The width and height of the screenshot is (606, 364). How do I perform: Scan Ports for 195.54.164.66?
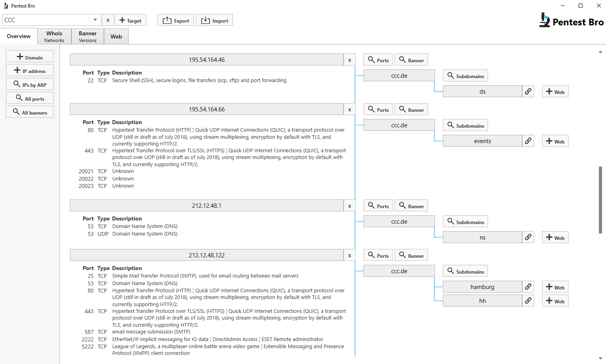click(378, 109)
